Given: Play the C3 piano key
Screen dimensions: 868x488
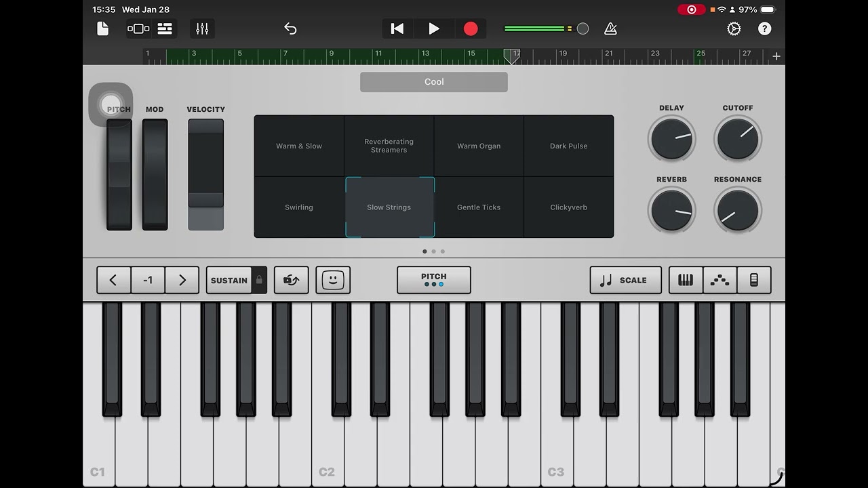Looking at the screenshot, I should coord(557,447).
